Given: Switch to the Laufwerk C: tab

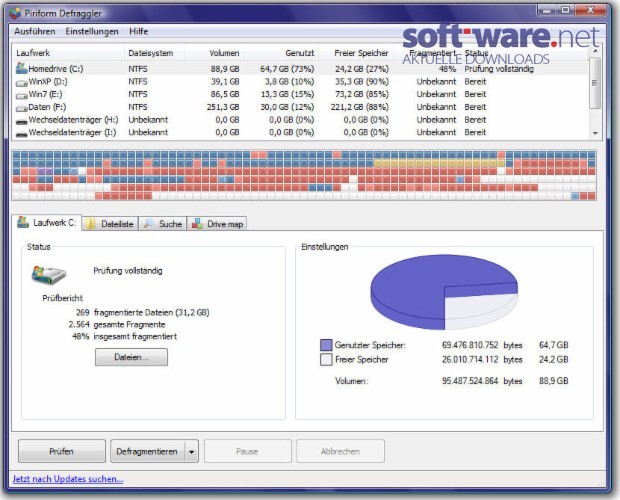Looking at the screenshot, I should 47,223.
